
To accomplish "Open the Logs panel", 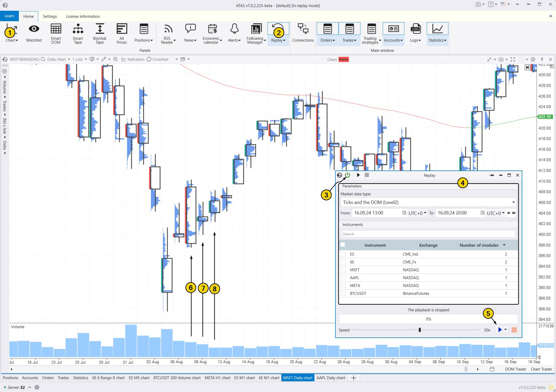I will click(x=415, y=33).
